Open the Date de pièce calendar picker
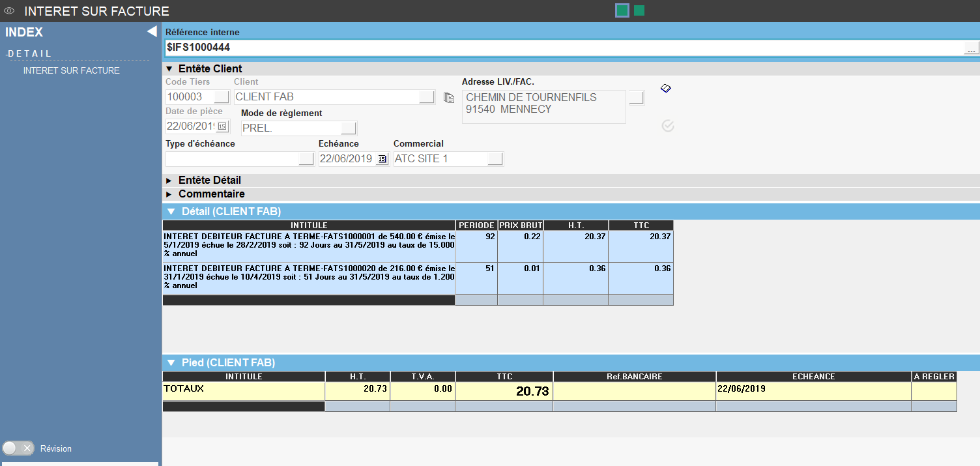Screen dimensions: 980x466 222,126
